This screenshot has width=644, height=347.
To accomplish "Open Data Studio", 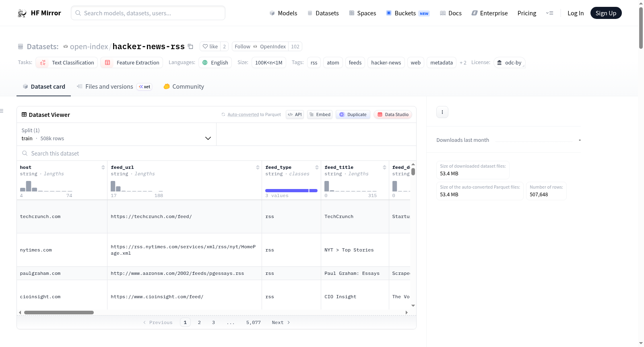I will click(393, 114).
